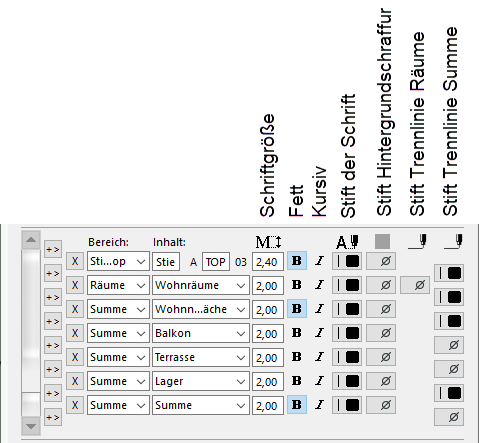Screen dimensions: 479x443
Task: Toggle italic for the Wohnnutzfläche row
Action: (319, 309)
